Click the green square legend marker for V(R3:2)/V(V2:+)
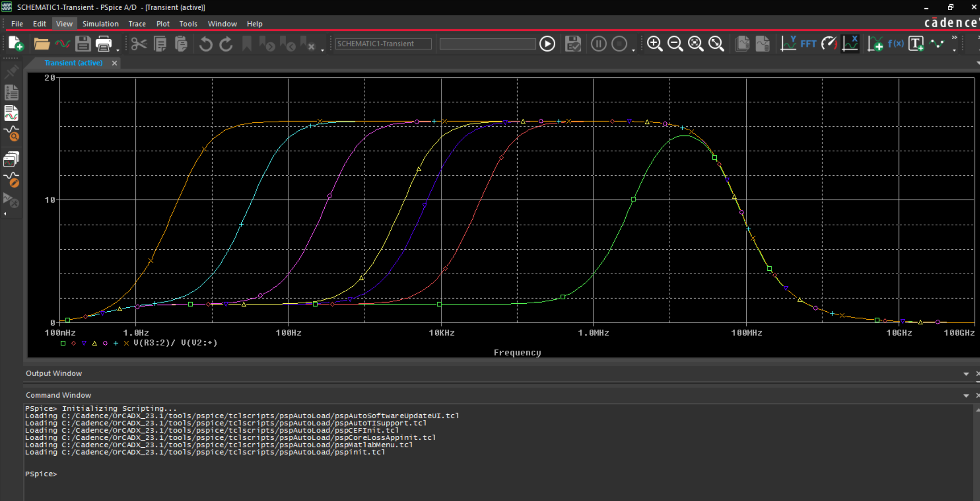This screenshot has height=501, width=980. (x=62, y=343)
